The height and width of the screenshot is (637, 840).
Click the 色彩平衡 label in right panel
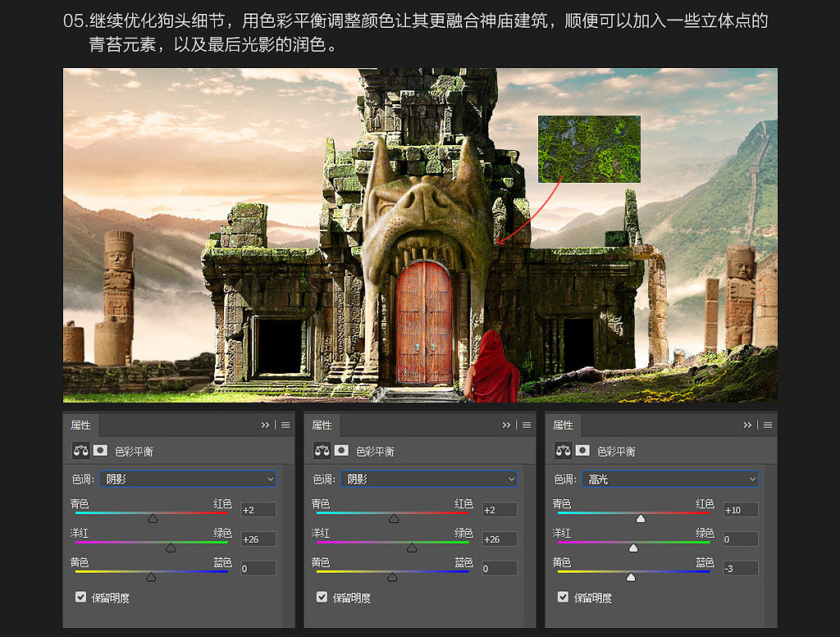(616, 452)
